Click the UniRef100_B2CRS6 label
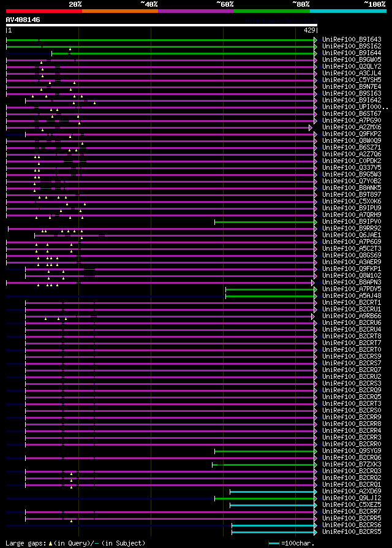Image resolution: width=392 pixels, height=548 pixels. [352, 525]
